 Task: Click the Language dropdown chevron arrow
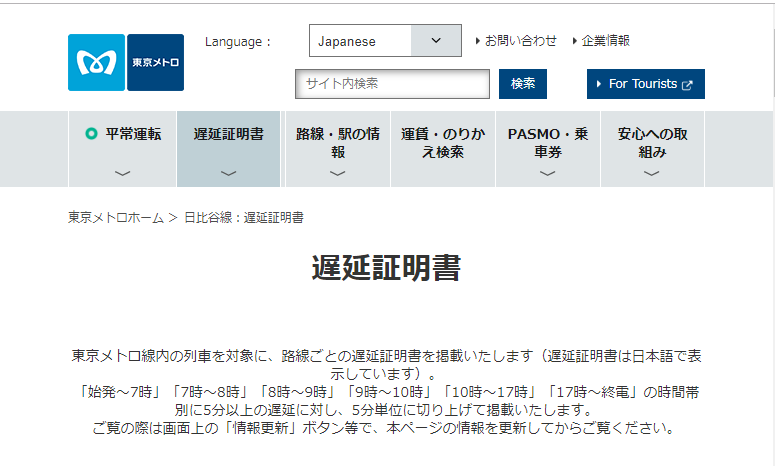pyautogui.click(x=436, y=41)
